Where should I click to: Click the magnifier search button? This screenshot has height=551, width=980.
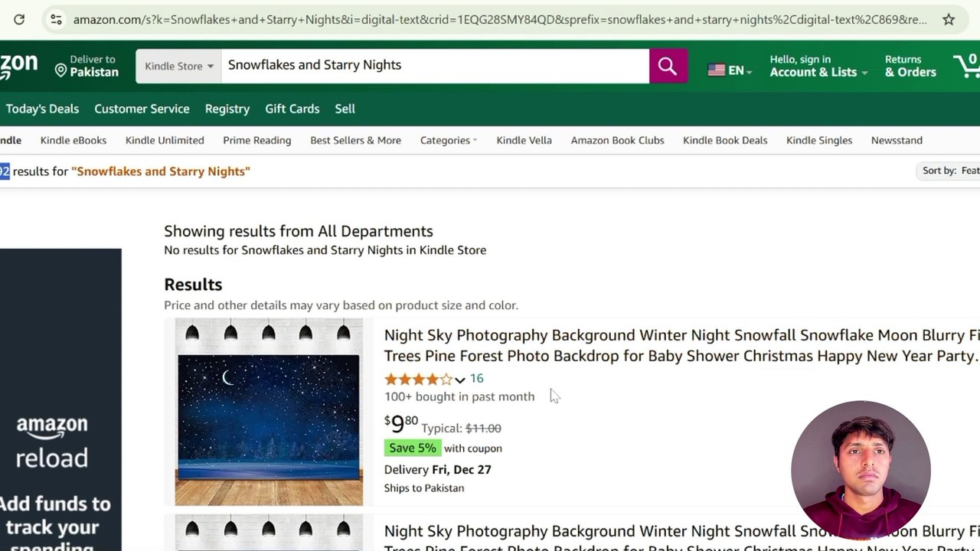click(667, 66)
